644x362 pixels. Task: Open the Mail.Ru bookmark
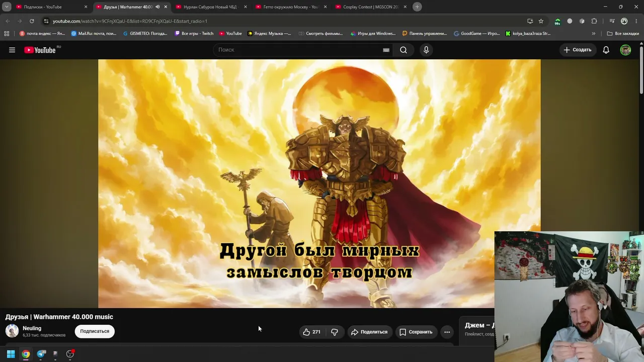94,34
